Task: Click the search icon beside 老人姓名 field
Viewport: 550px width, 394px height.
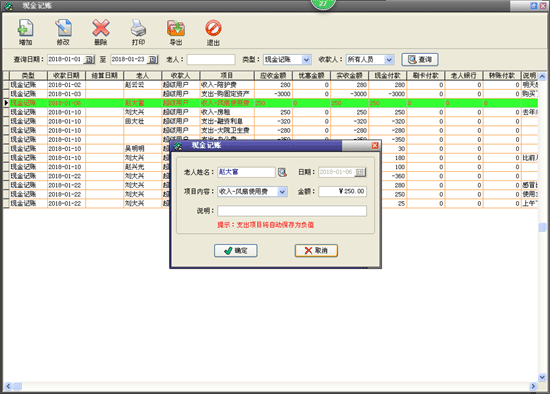Action: click(282, 172)
